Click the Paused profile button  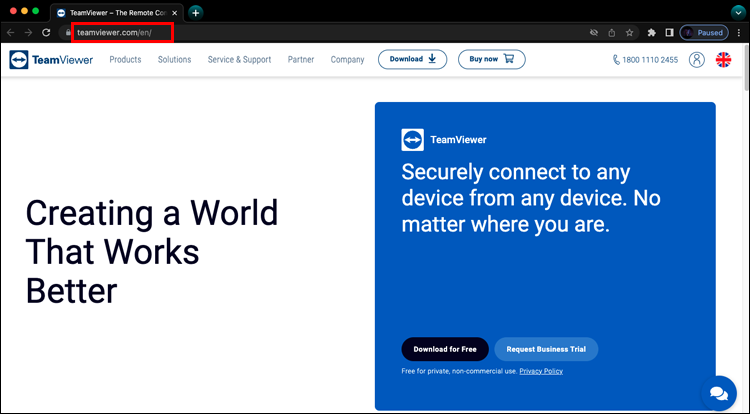(704, 33)
